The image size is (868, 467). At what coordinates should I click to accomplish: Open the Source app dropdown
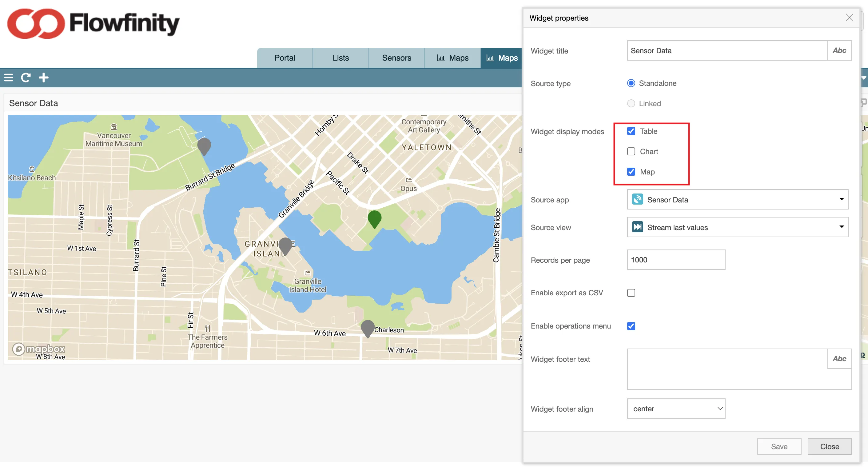(x=737, y=199)
